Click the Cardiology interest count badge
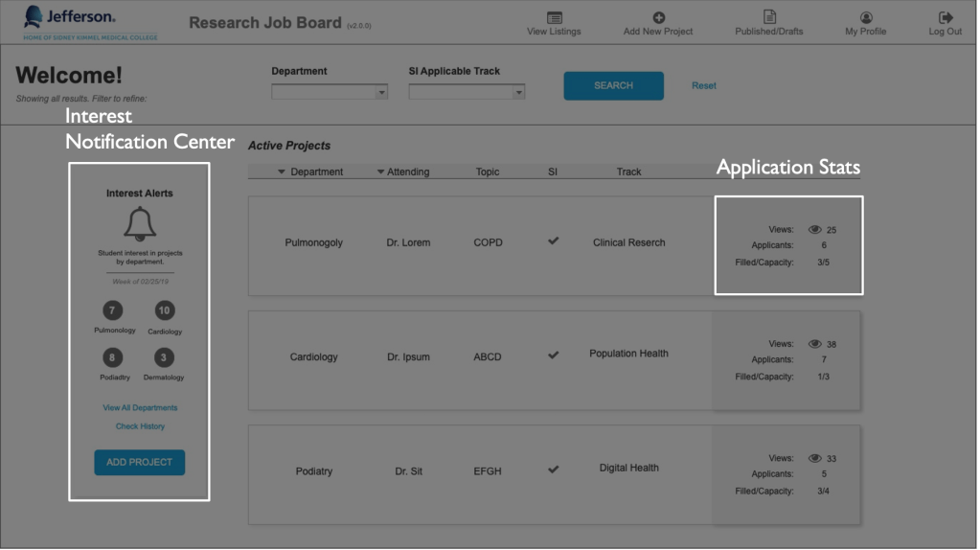This screenshot has height=550, width=980. [165, 310]
